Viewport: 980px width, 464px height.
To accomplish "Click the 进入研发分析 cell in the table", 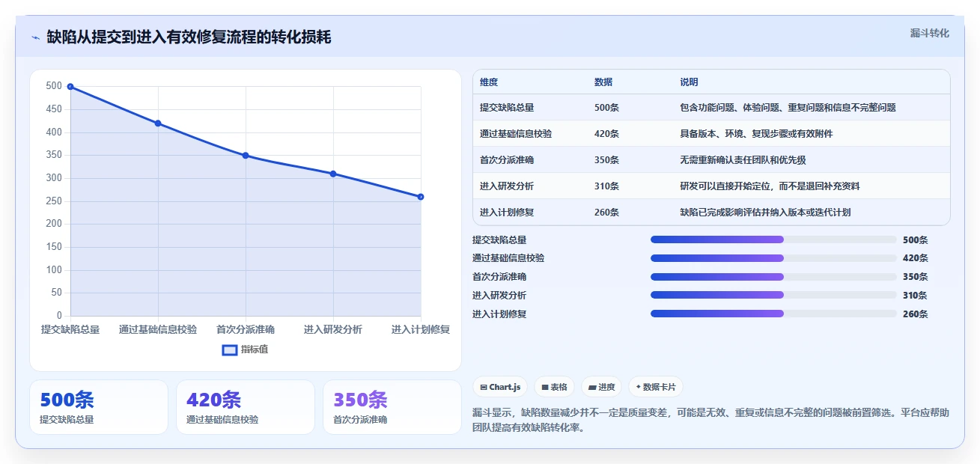I will coord(507,186).
